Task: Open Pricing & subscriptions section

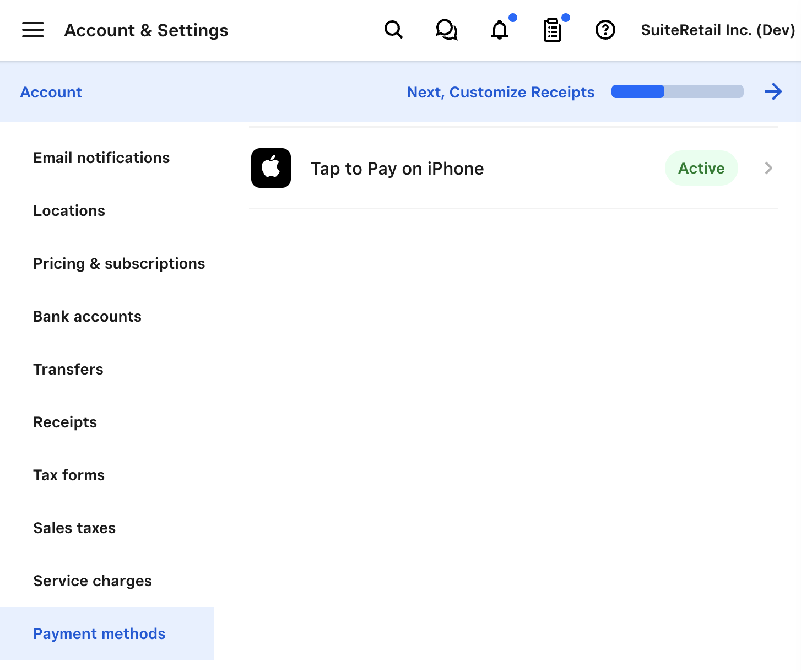Action: (119, 264)
